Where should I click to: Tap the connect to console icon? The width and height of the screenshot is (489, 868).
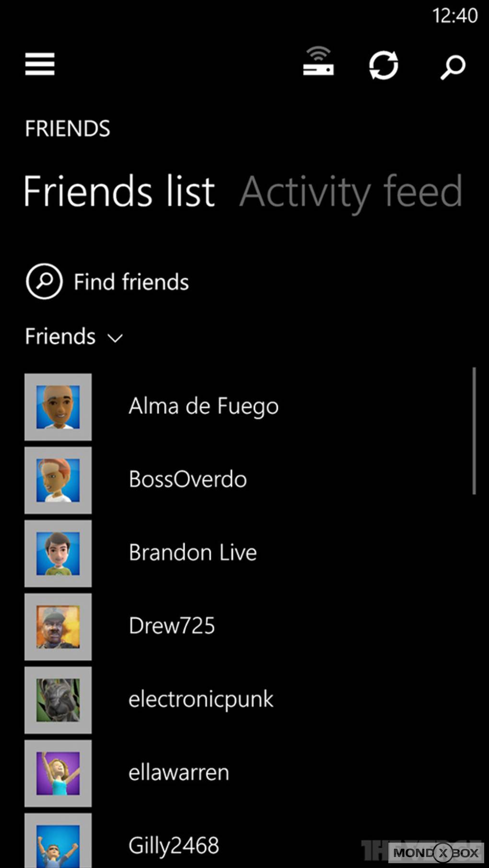(318, 62)
